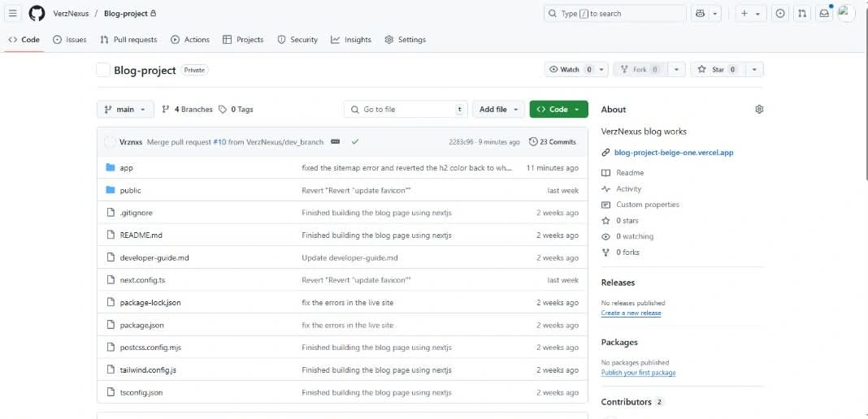Open the package.json file

[141, 325]
